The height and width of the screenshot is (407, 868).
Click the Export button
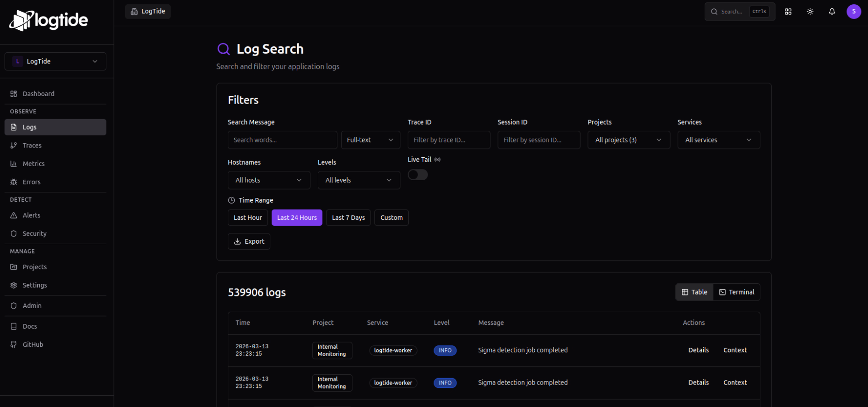coord(249,241)
